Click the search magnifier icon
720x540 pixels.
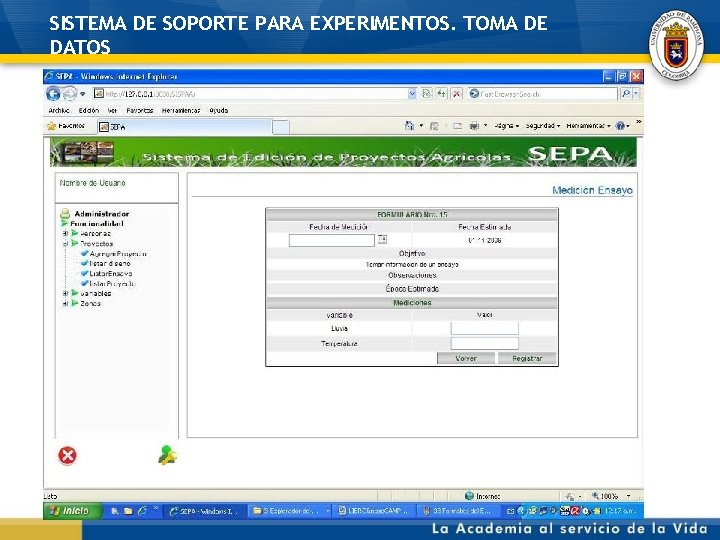625,94
